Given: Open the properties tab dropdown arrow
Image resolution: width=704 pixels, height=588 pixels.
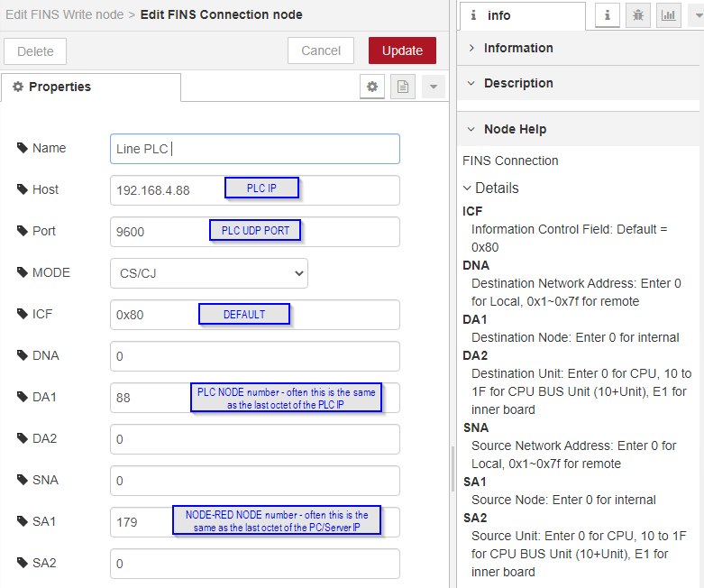Looking at the screenshot, I should pos(434,87).
